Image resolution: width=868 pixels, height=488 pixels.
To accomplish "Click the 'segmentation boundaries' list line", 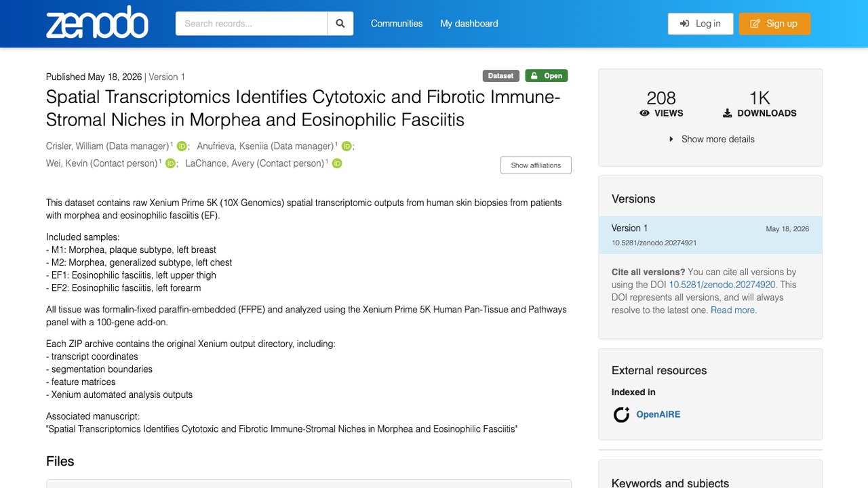I will point(99,369).
